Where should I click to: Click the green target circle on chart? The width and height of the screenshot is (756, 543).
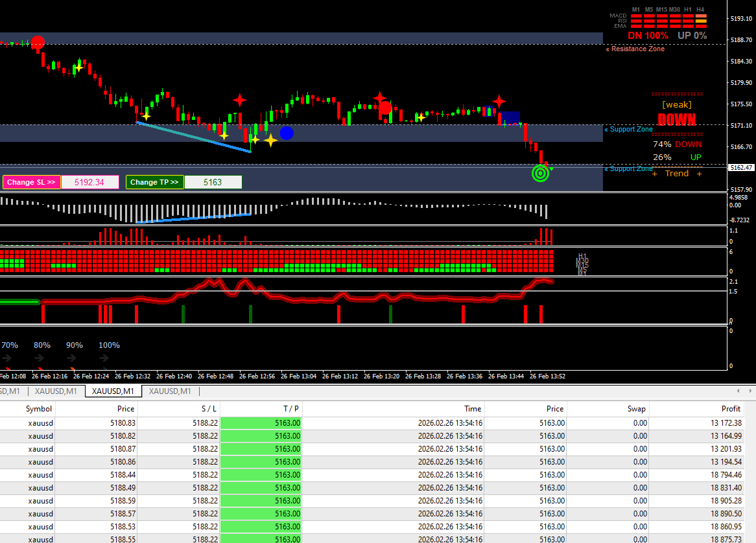click(540, 173)
